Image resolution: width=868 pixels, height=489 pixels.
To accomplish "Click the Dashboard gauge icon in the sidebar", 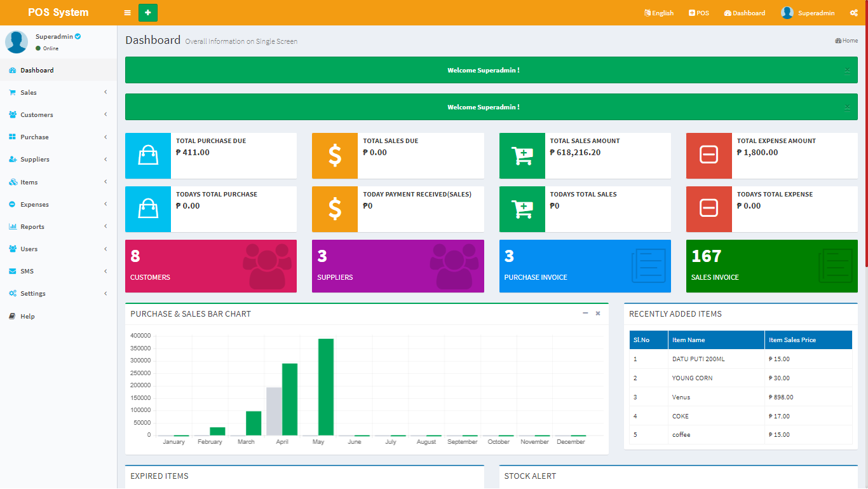I will pyautogui.click(x=13, y=71).
